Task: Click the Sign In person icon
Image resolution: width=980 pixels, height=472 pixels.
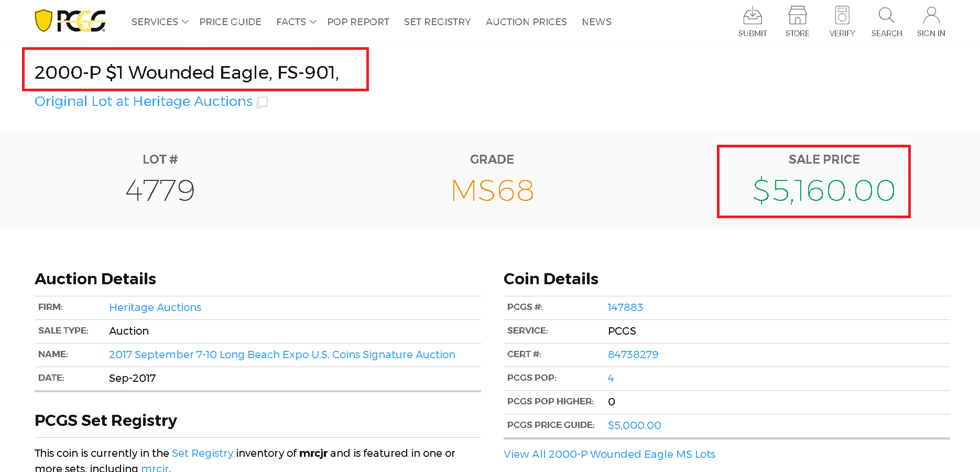Action: tap(931, 16)
